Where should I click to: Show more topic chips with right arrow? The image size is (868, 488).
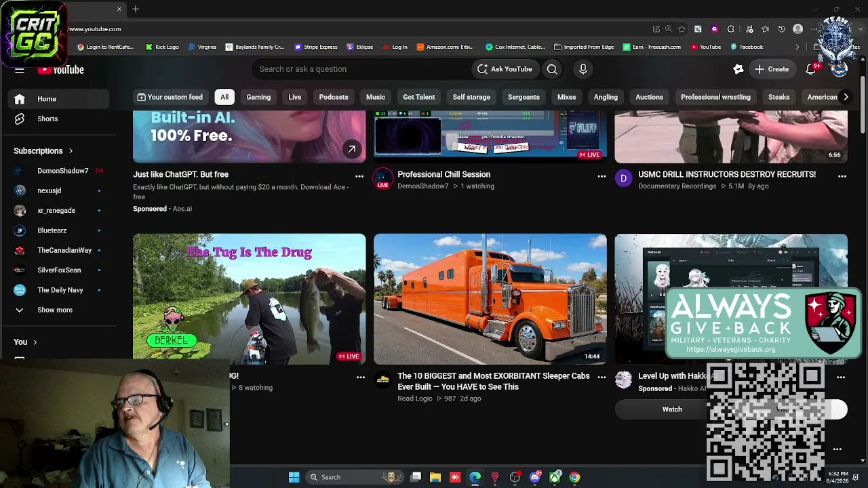coord(846,97)
